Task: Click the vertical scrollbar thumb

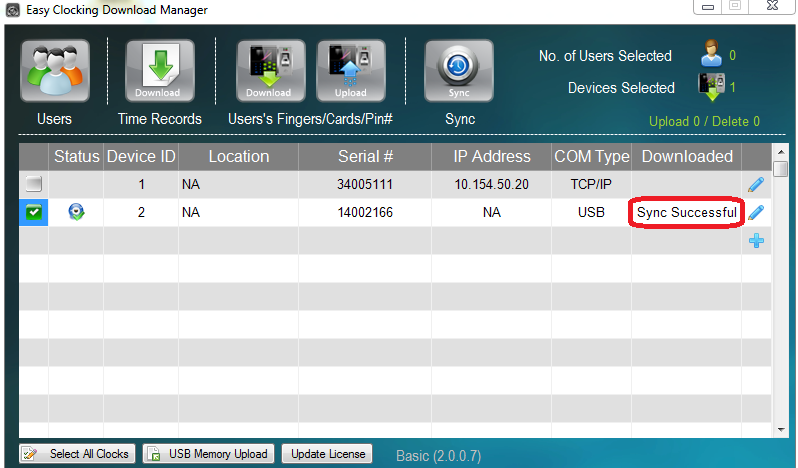Action: point(781,169)
